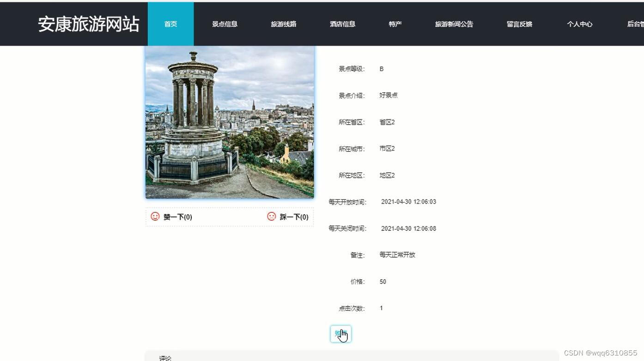Click the 景点等级 label
Viewport: 644px width, 361px height.
coord(352,69)
